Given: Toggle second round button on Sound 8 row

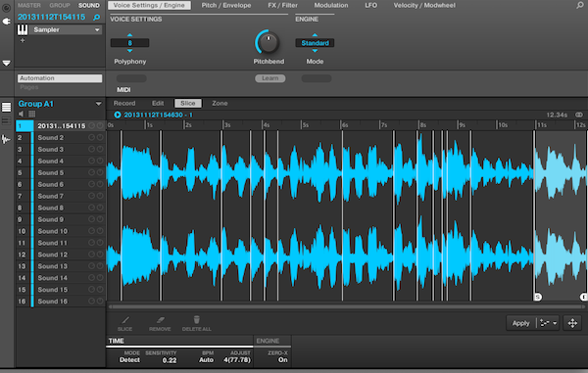Looking at the screenshot, I should (x=100, y=208).
